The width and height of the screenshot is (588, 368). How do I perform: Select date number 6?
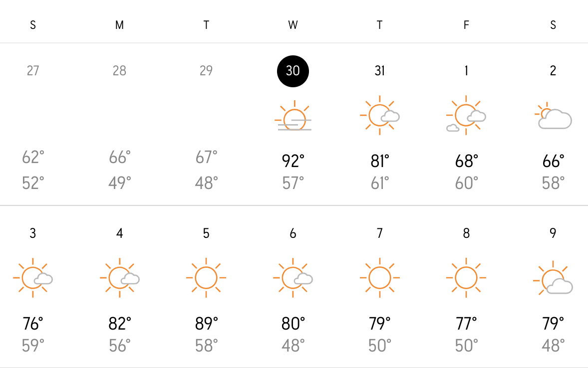click(x=293, y=233)
